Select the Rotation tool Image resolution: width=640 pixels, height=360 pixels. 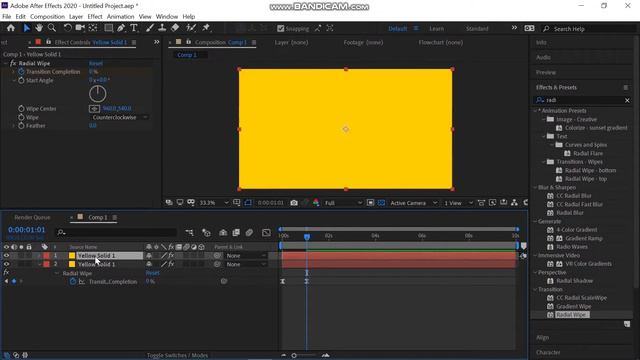click(x=67, y=28)
